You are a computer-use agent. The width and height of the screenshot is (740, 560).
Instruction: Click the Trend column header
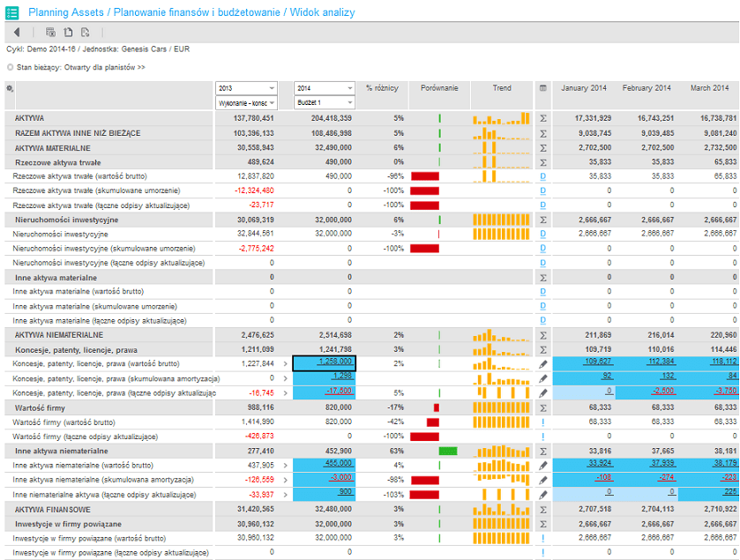pos(502,88)
